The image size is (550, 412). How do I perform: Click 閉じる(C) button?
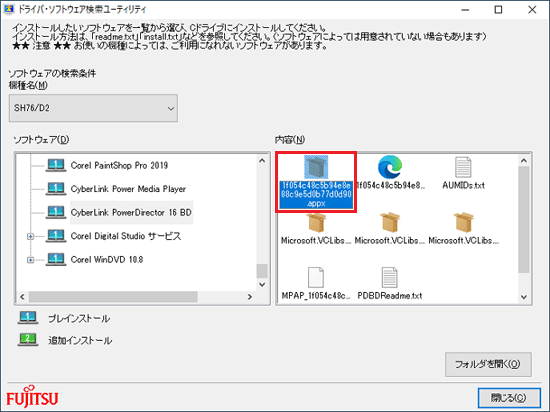[x=509, y=398]
